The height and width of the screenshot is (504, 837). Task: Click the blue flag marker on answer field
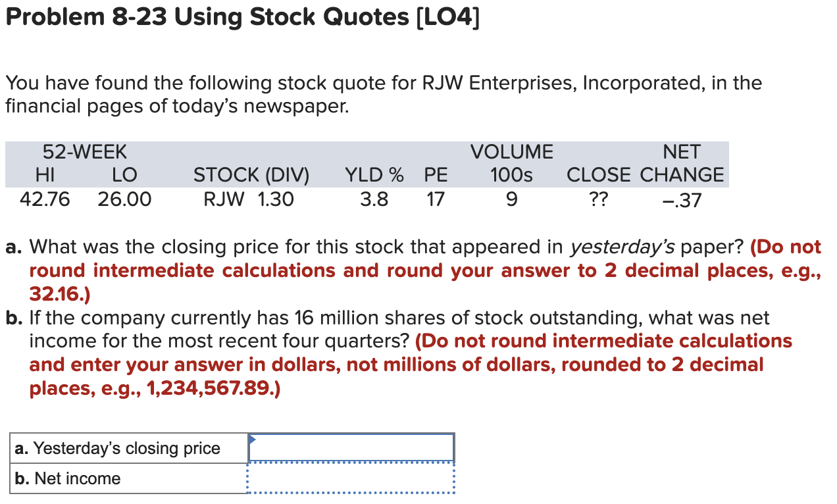(x=251, y=440)
